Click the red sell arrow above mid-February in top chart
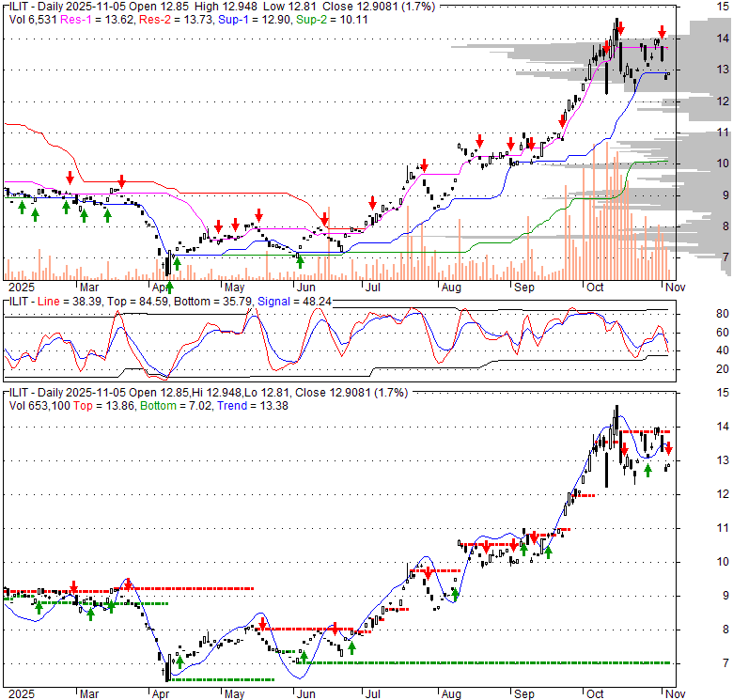 click(x=70, y=179)
